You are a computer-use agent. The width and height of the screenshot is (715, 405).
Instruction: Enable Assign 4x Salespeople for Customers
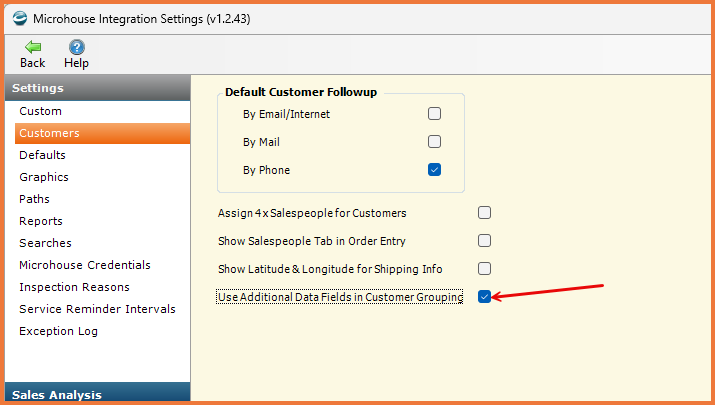click(x=484, y=213)
